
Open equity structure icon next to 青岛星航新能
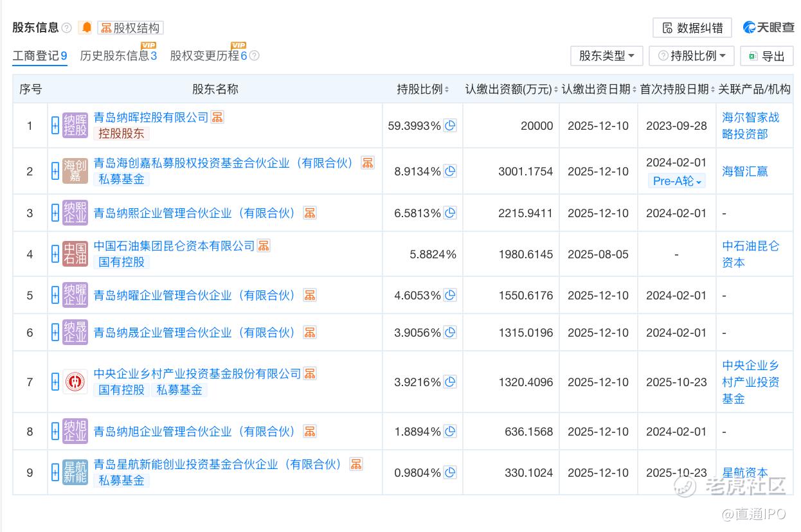click(355, 464)
